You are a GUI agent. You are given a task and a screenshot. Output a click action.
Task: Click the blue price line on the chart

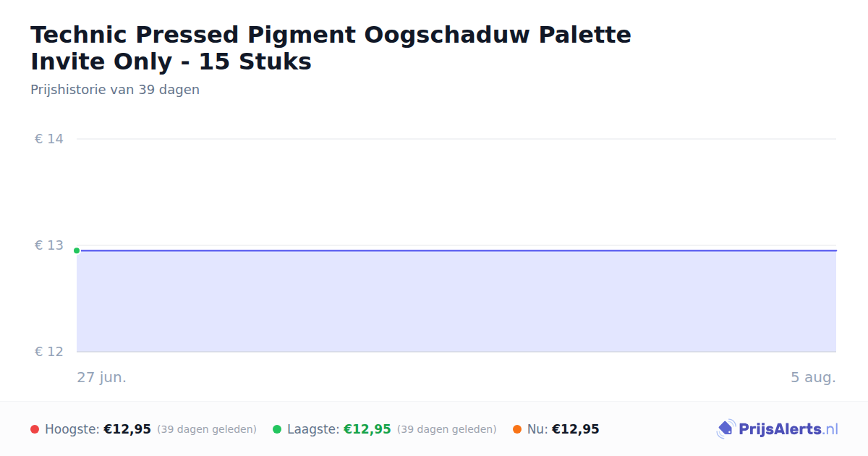[456, 250]
